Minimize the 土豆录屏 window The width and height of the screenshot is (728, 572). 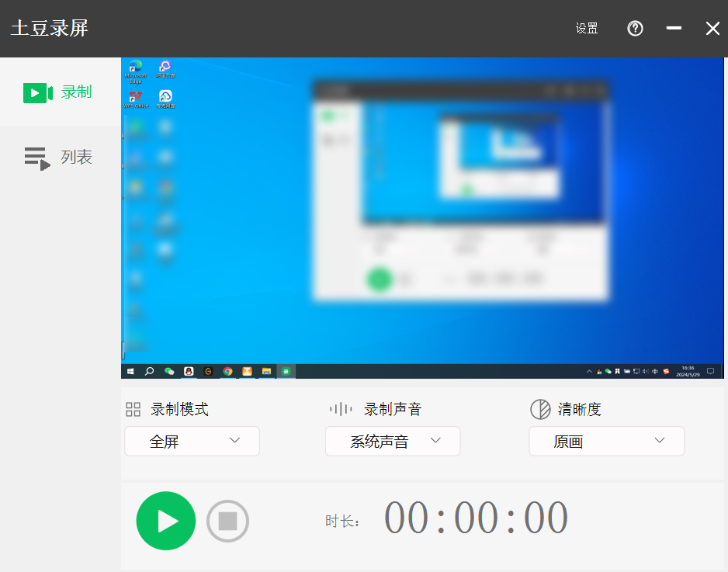[x=674, y=28]
